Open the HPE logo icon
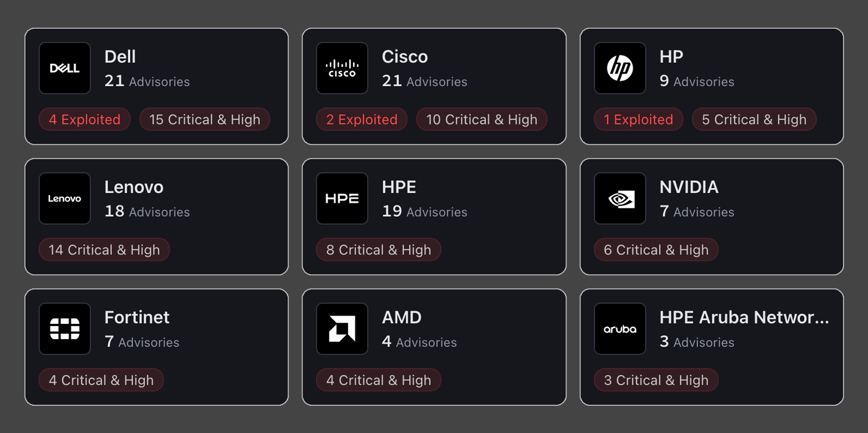This screenshot has height=433, width=868. pos(342,198)
